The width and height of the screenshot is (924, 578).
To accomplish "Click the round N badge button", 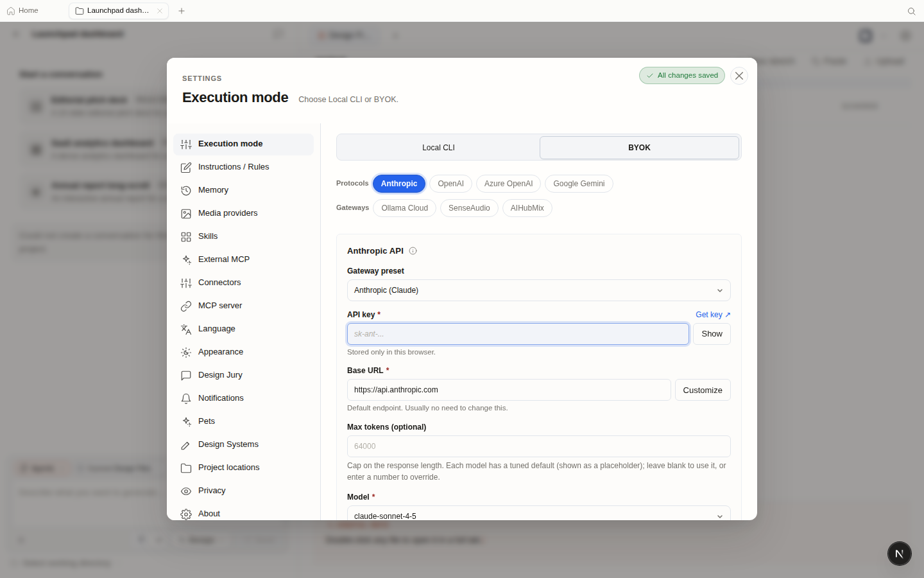I will point(900,554).
